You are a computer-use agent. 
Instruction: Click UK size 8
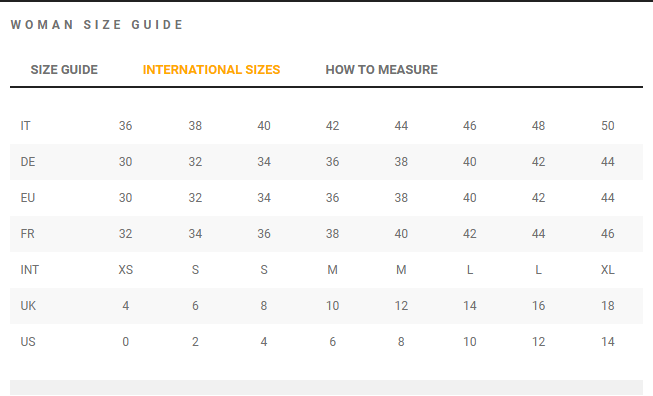pos(264,306)
